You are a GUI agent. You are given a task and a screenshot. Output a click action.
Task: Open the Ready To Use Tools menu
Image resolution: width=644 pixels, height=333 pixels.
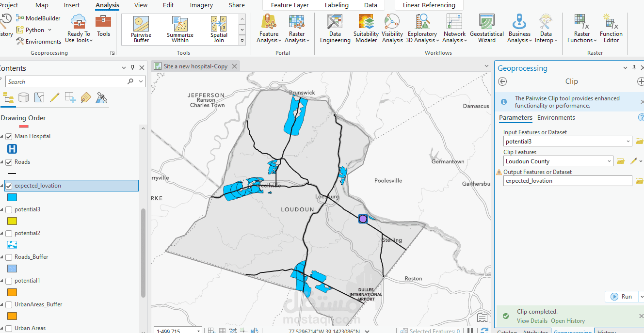pos(79,29)
